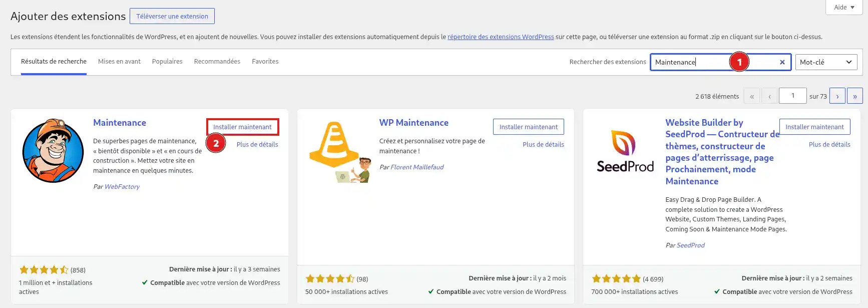Click 'il y a 2 mois' update text
This screenshot has width=868, height=308.
click(x=550, y=278)
